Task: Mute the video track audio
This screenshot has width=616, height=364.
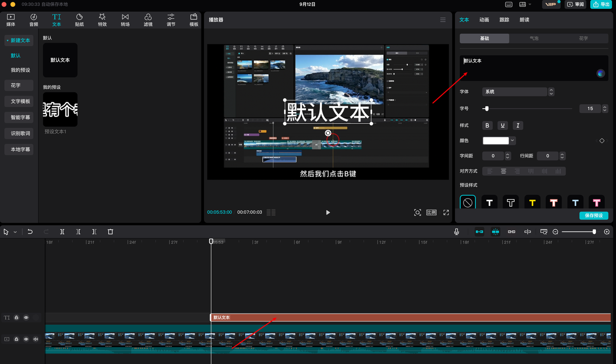Action: [x=36, y=339]
